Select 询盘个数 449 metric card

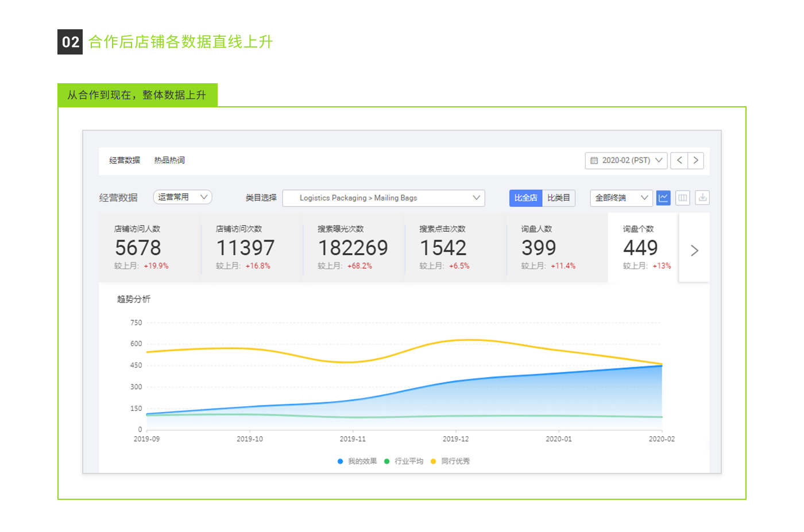pyautogui.click(x=643, y=247)
